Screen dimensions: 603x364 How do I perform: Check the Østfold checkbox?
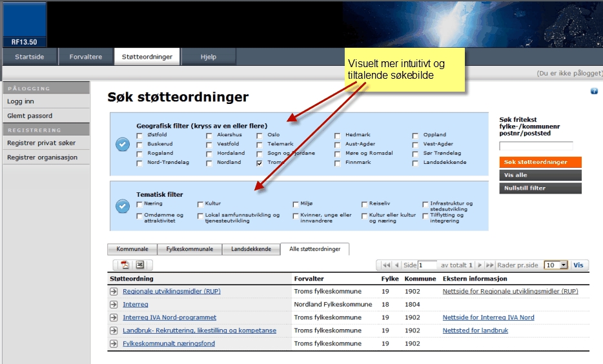point(139,136)
